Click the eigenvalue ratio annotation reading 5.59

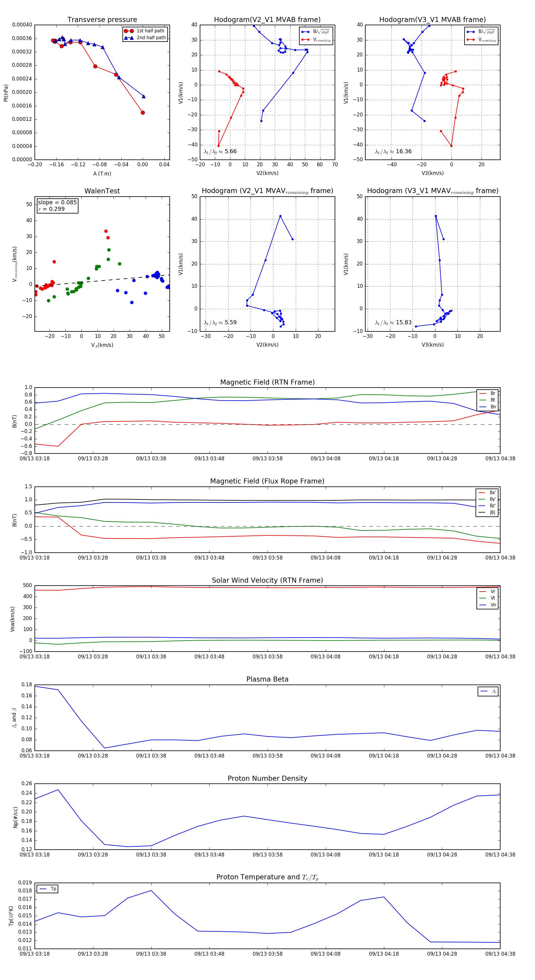click(221, 323)
